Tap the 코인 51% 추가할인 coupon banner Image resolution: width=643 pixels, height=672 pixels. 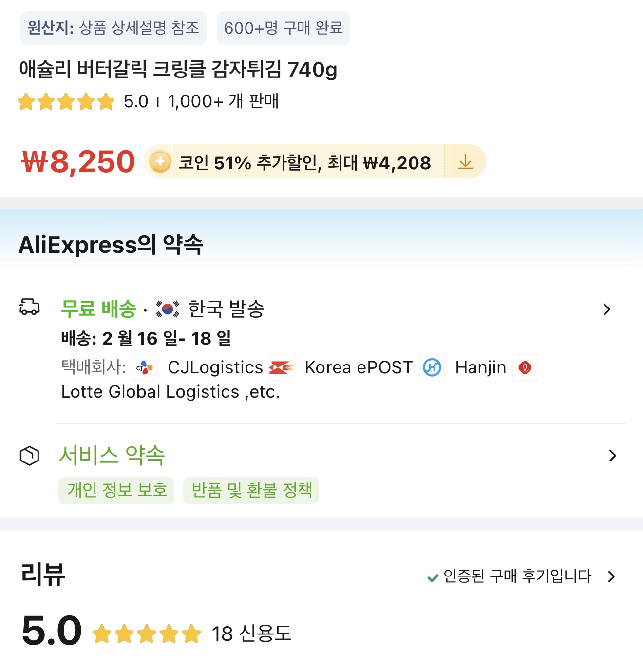pyautogui.click(x=304, y=162)
